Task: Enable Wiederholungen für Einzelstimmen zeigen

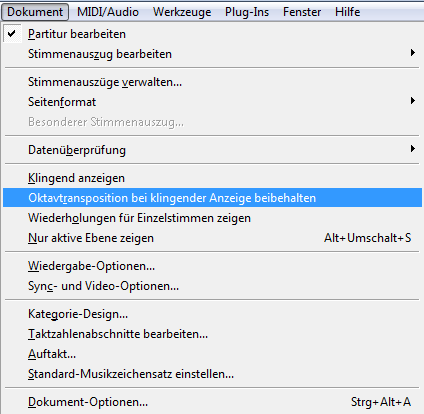Action: coord(212,218)
